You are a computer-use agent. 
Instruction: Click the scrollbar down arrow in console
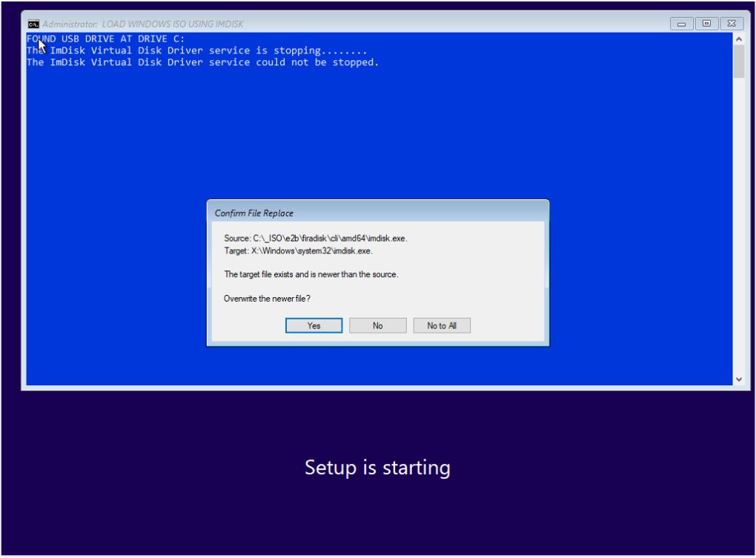tap(739, 379)
